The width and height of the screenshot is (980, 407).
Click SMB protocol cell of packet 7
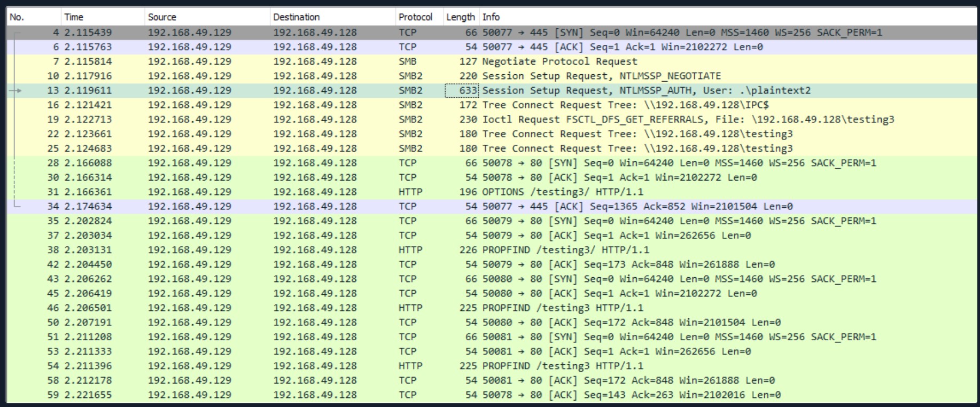pyautogui.click(x=408, y=61)
